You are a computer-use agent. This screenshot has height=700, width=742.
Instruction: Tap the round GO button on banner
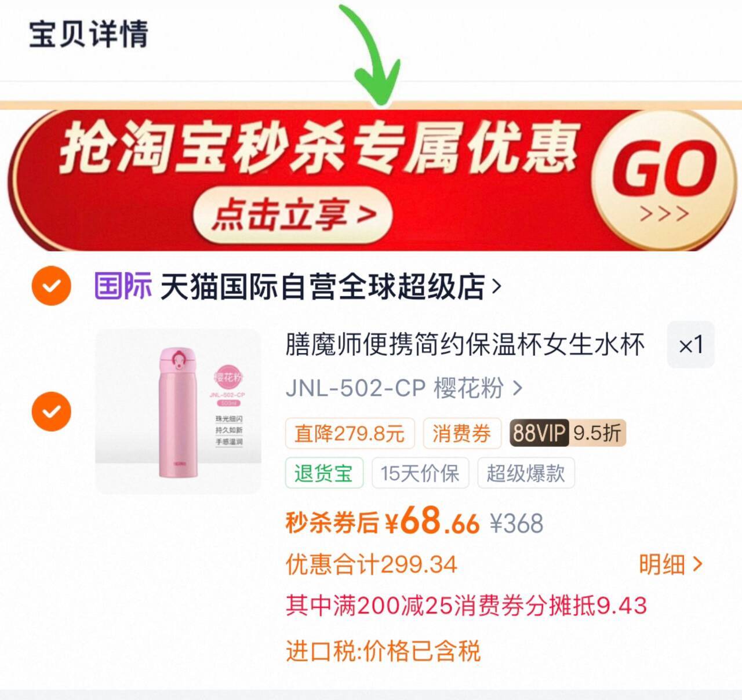pos(663,180)
